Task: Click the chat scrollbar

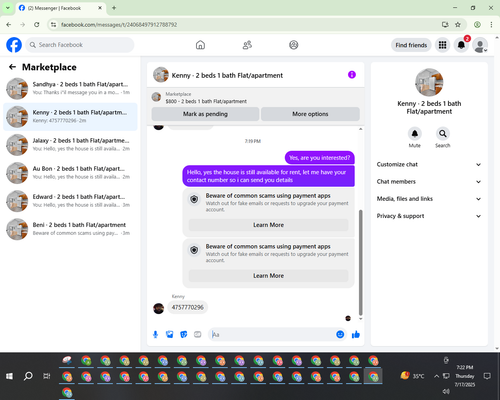Action: click(360, 262)
